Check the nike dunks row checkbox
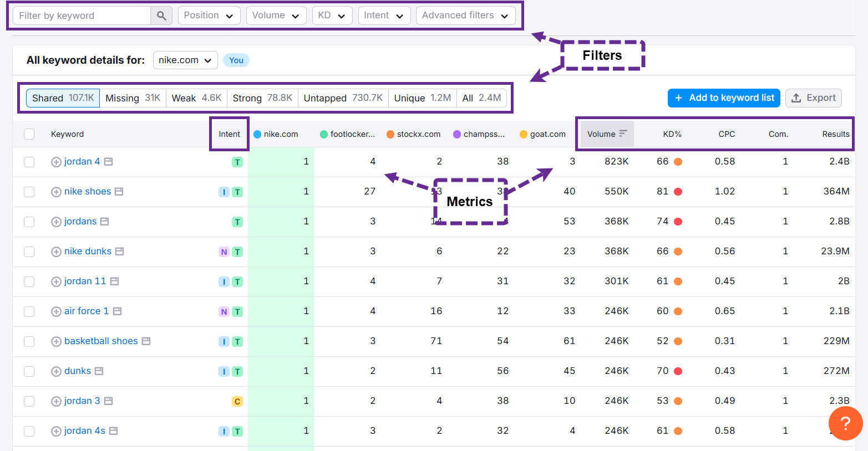 click(29, 252)
